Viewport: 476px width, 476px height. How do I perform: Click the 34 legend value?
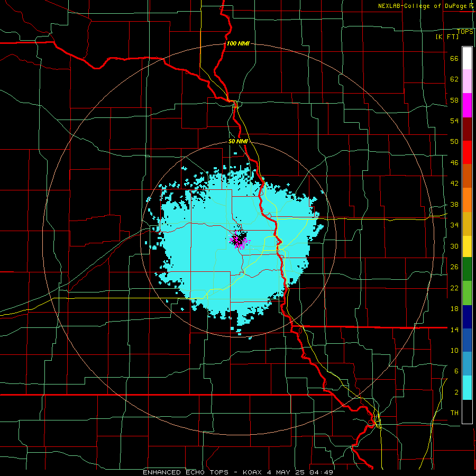[454, 225]
